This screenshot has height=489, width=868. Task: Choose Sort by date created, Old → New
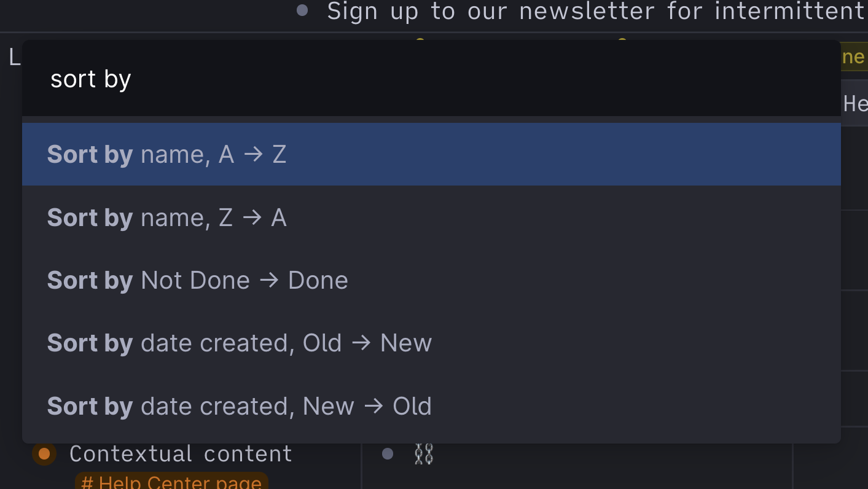tap(431, 343)
